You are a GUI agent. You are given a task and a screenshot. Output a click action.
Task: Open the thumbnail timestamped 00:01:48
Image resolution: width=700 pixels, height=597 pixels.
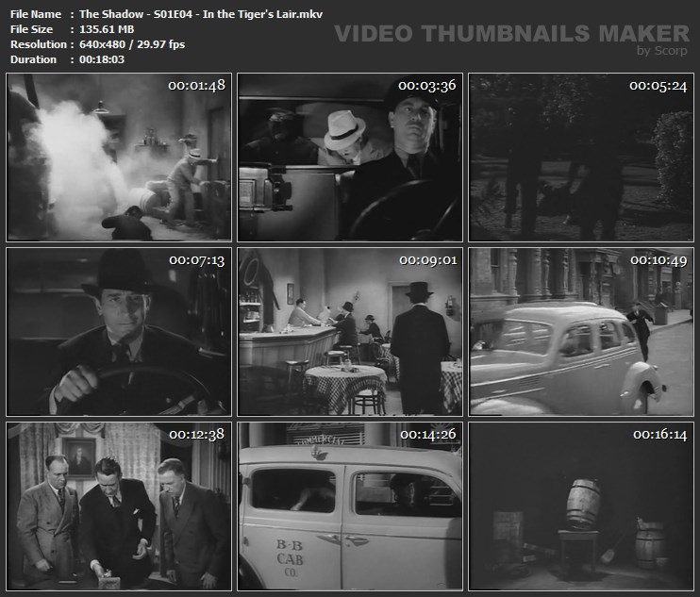(x=119, y=158)
